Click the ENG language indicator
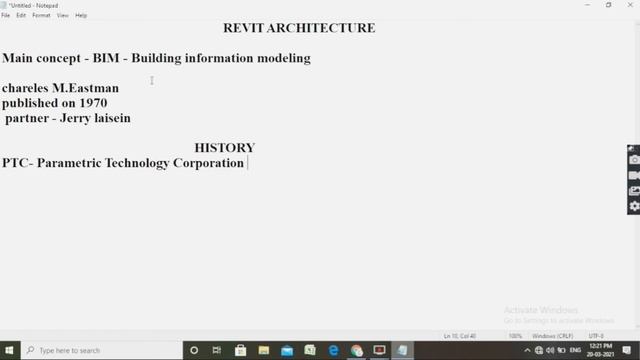Image resolution: width=640 pixels, height=360 pixels. pyautogui.click(x=575, y=350)
